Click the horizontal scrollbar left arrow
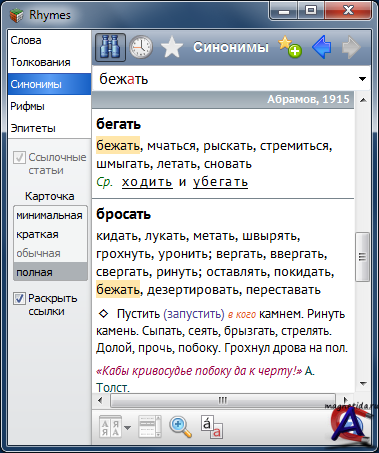 pyautogui.click(x=100, y=400)
